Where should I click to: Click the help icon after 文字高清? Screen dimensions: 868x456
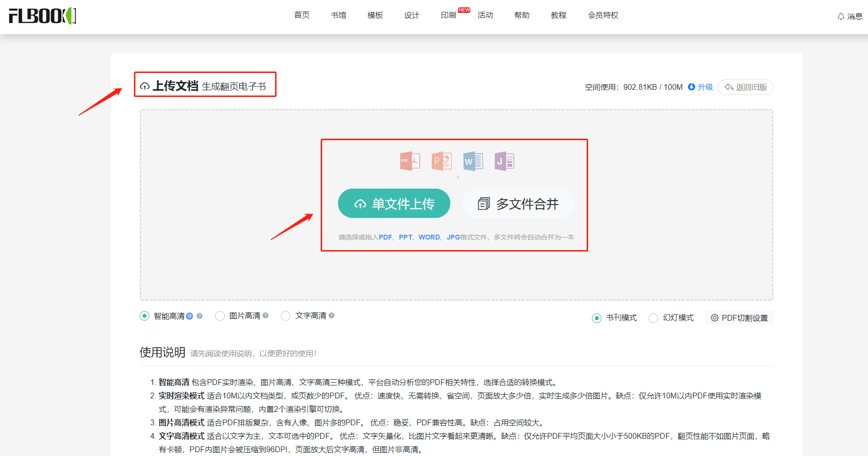pyautogui.click(x=332, y=315)
